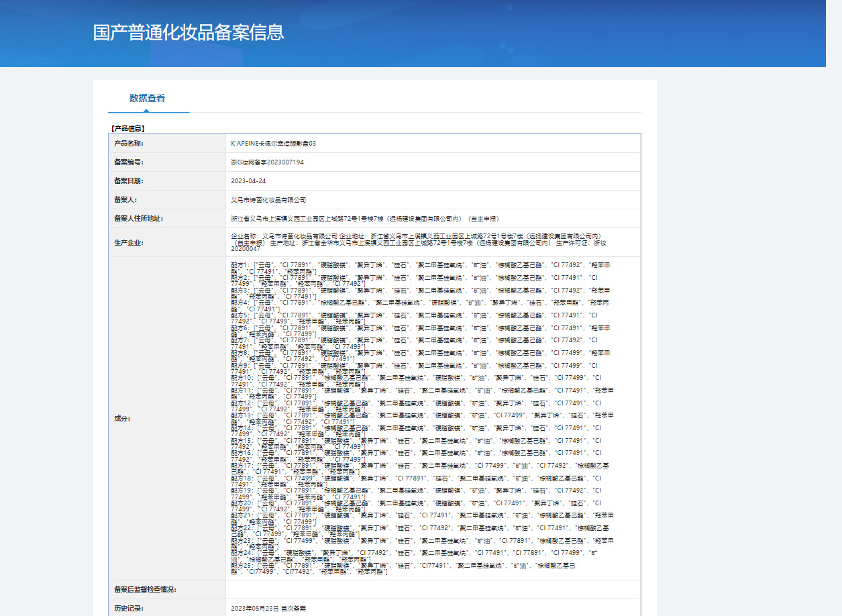Select product name K'APEINE eyeshadow palette 03
Viewport: 842px width, 616px height.
pyautogui.click(x=273, y=143)
